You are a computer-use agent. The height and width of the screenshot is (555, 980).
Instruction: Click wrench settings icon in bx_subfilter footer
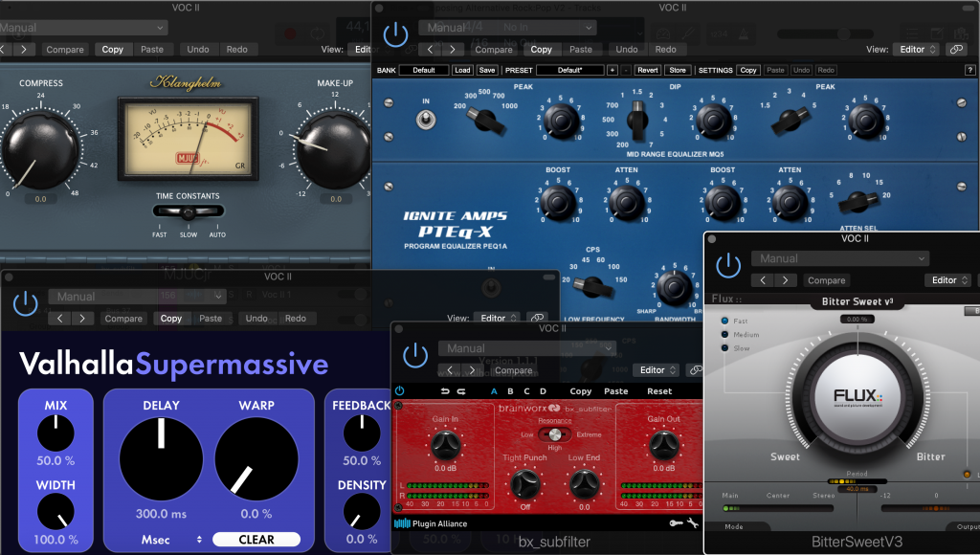click(693, 523)
